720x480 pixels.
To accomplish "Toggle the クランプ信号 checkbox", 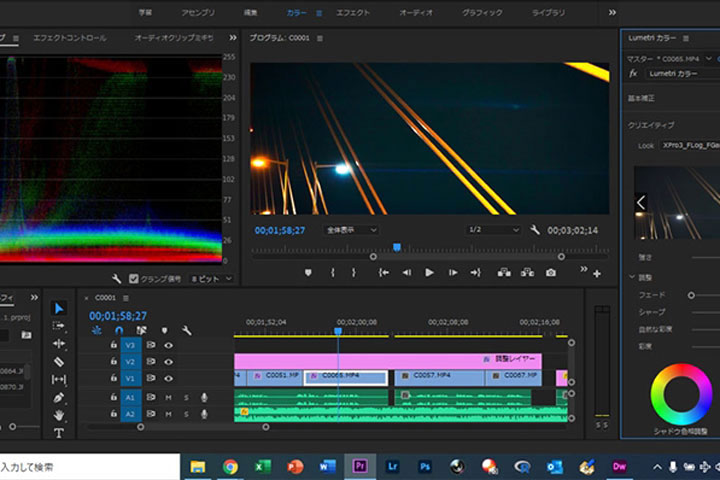I will [x=134, y=278].
